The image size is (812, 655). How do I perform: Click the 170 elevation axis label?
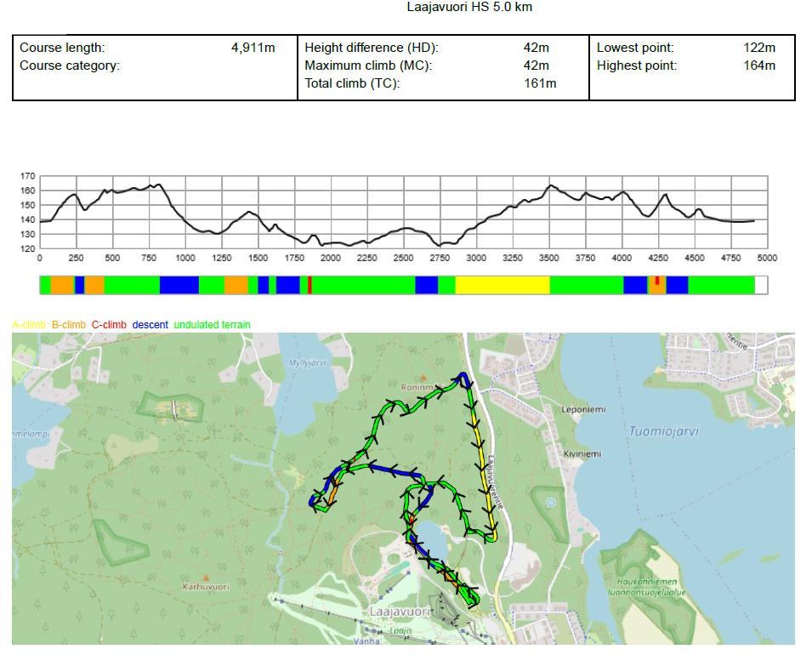click(28, 176)
